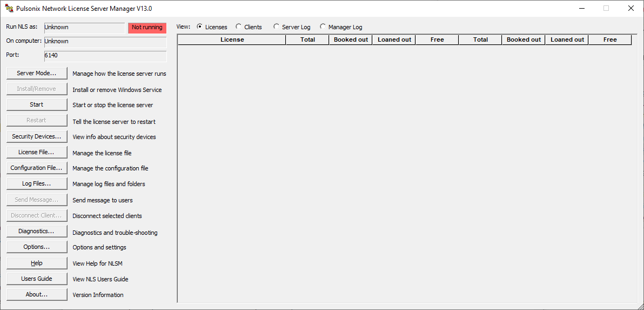
Task: Show About version information
Action: [x=37, y=294]
